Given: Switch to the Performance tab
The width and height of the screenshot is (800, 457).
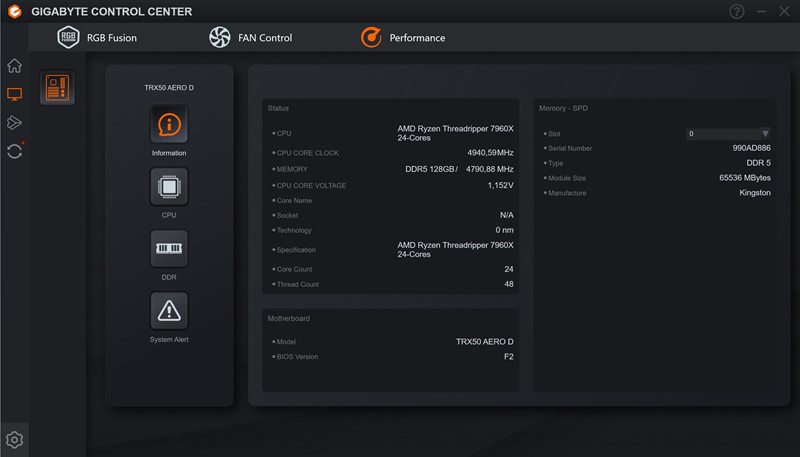Looking at the screenshot, I should (403, 37).
